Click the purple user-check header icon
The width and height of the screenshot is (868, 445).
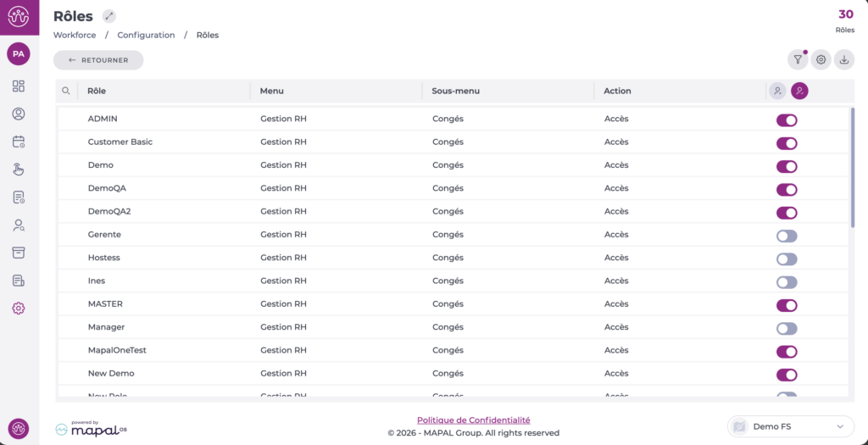(x=799, y=91)
